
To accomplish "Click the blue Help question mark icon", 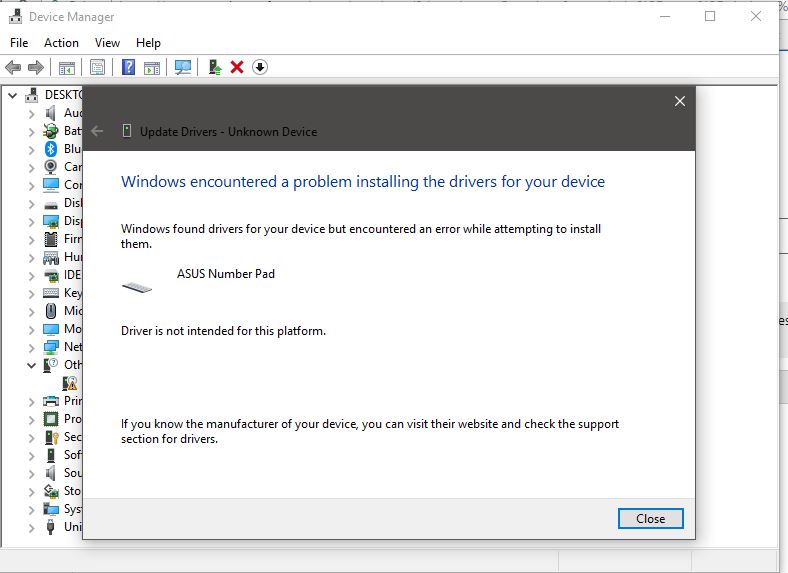I will (129, 67).
